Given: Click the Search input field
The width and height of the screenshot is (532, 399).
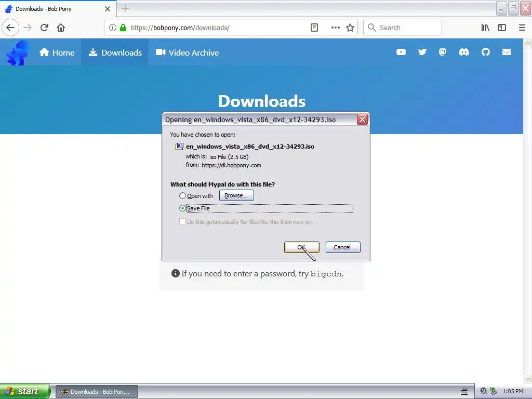Looking at the screenshot, I should pyautogui.click(x=403, y=28).
